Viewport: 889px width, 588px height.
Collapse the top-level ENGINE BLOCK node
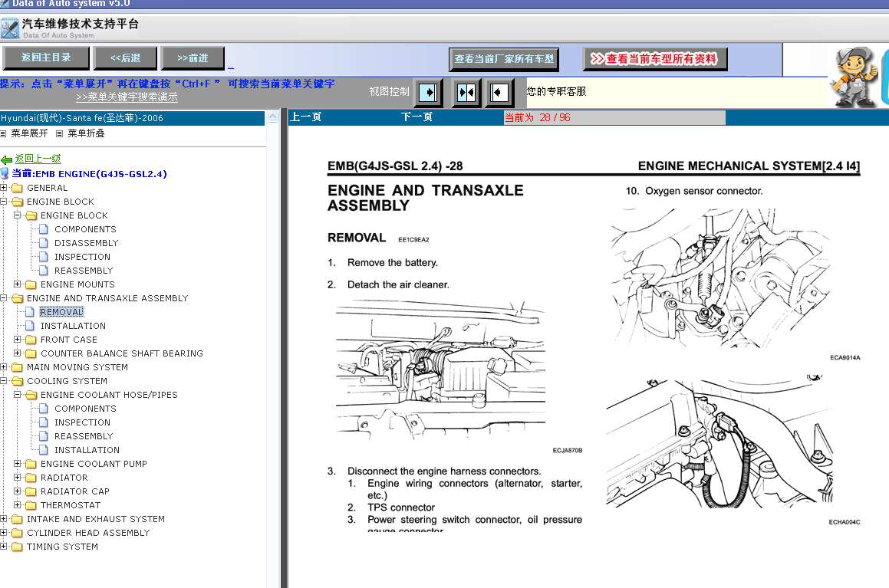[3, 201]
